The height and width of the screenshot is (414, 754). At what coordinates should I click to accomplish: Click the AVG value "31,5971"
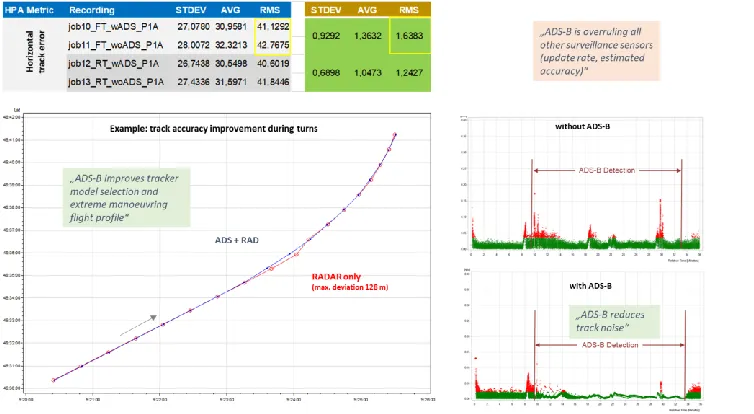pos(231,82)
